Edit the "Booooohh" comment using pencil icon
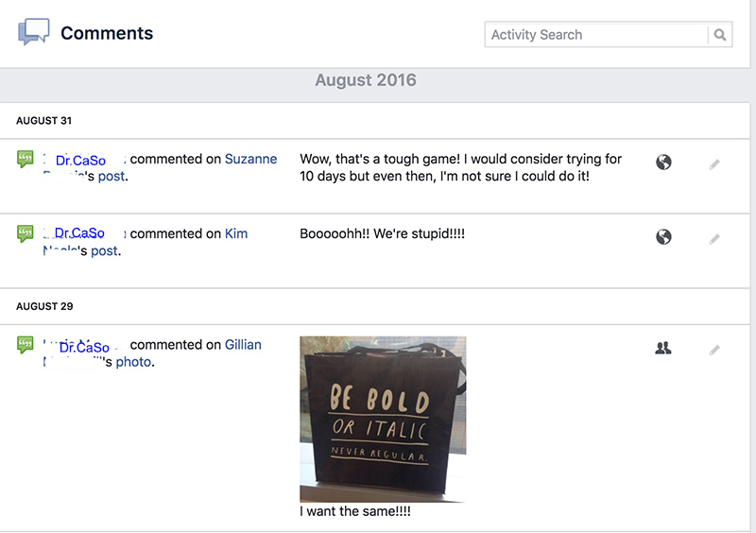 714,238
